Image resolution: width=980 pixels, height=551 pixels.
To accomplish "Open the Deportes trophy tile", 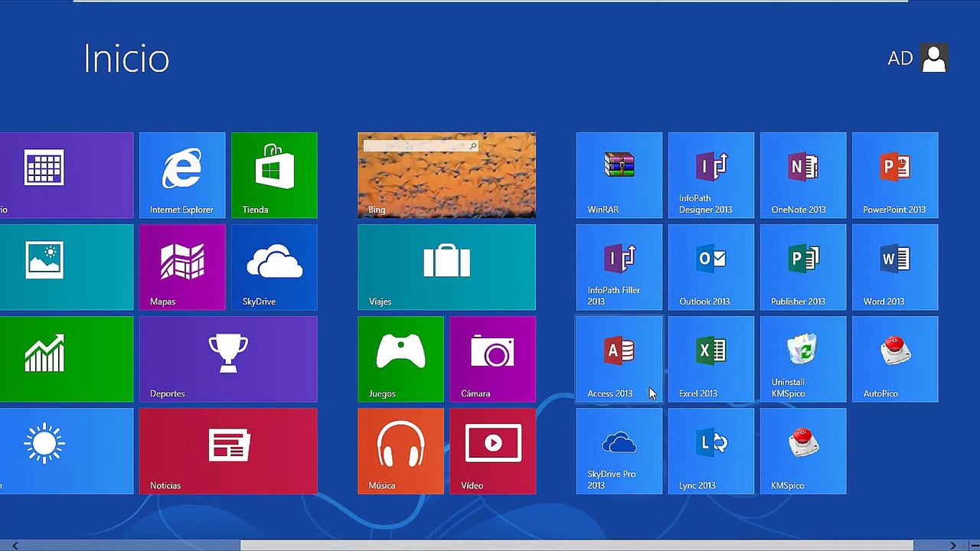I will point(228,359).
